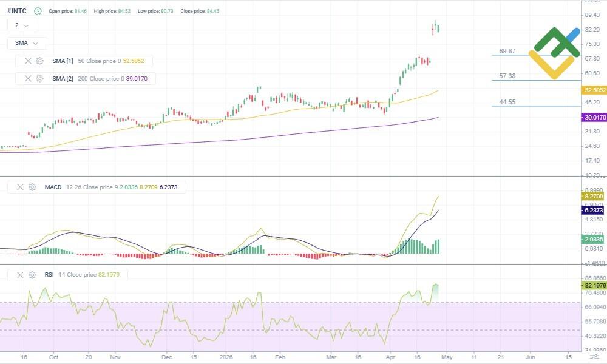The height and width of the screenshot is (364, 607).
Task: Click the 2026 label on time axis
Action: point(226,357)
